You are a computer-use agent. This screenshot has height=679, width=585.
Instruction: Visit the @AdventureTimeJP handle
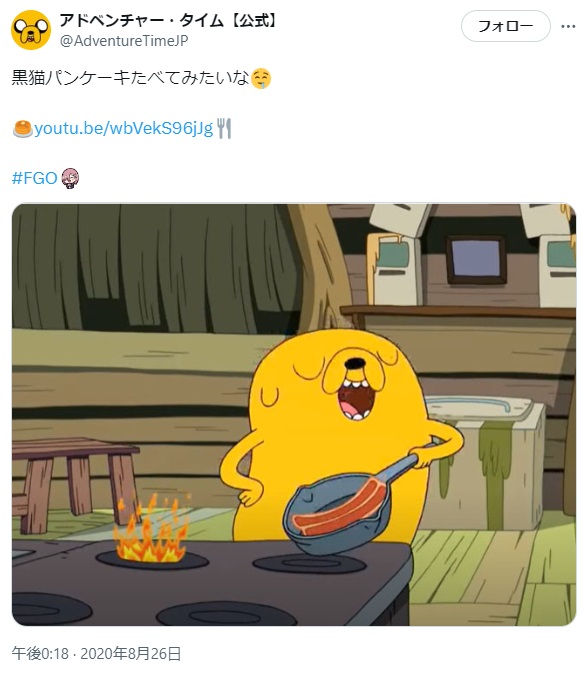(124, 41)
